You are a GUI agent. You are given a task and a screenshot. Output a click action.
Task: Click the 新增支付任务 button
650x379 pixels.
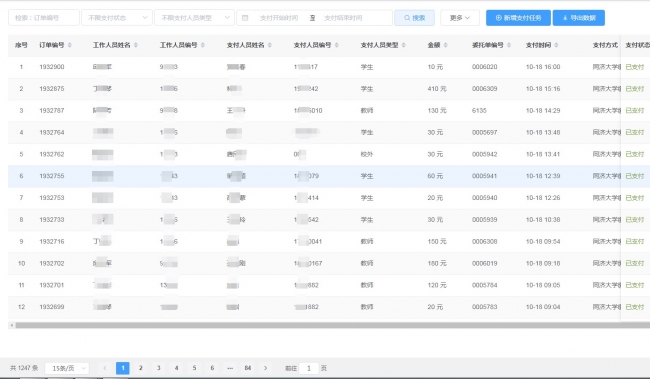point(518,18)
